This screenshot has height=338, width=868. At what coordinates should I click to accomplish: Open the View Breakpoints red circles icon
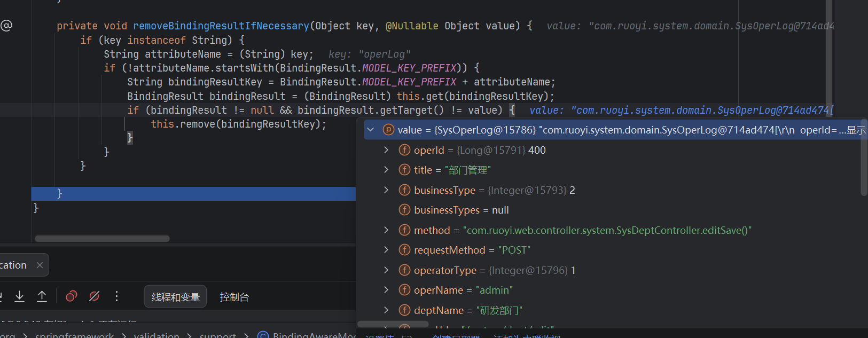72,296
